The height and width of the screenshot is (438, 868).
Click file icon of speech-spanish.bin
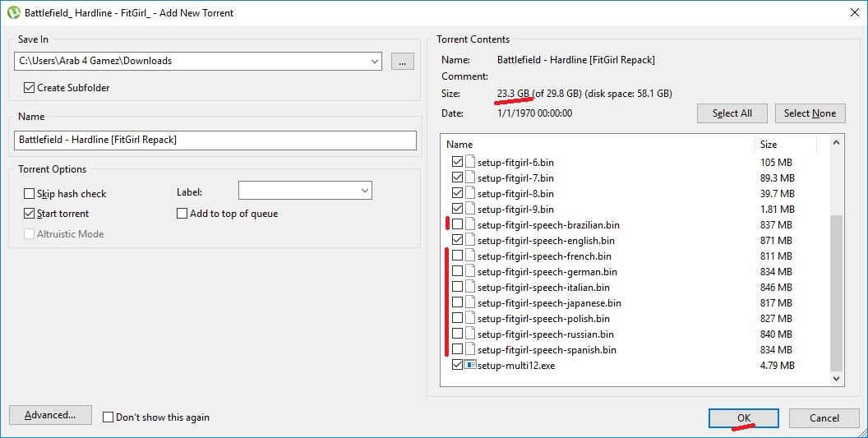point(470,349)
